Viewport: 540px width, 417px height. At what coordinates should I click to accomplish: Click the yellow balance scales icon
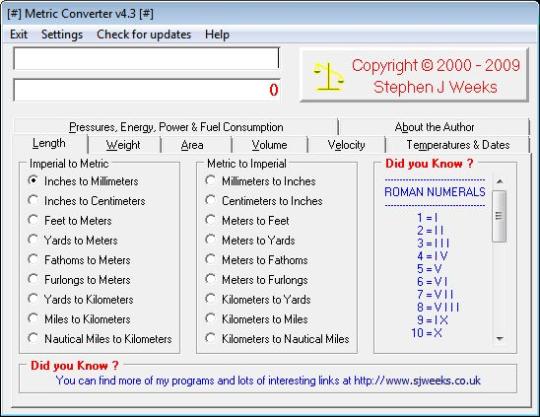[x=329, y=76]
